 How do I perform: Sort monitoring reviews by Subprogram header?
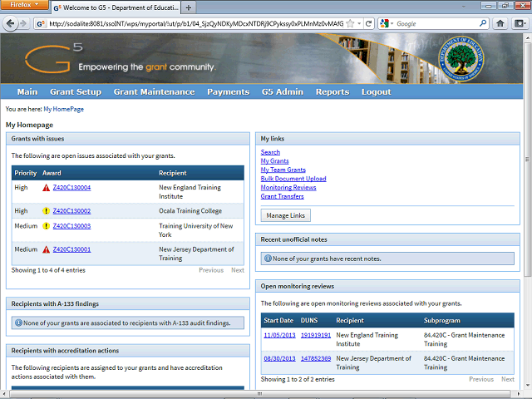pyautogui.click(x=442, y=321)
